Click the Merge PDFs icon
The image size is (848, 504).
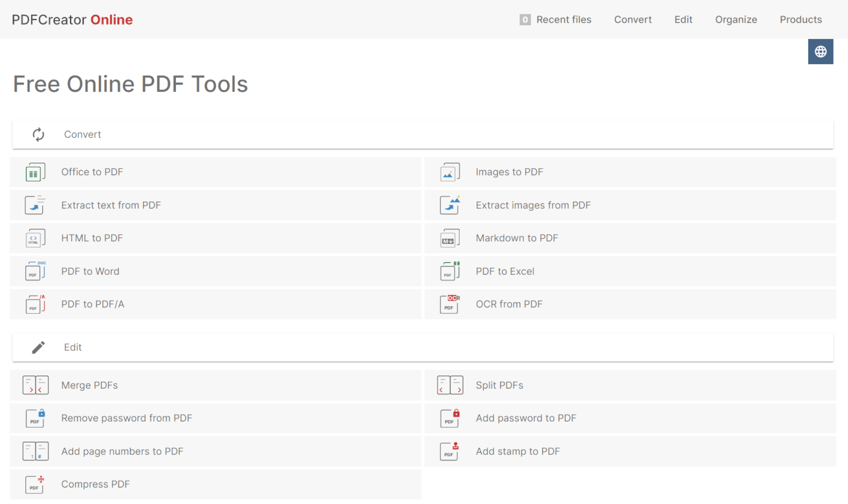(x=35, y=385)
